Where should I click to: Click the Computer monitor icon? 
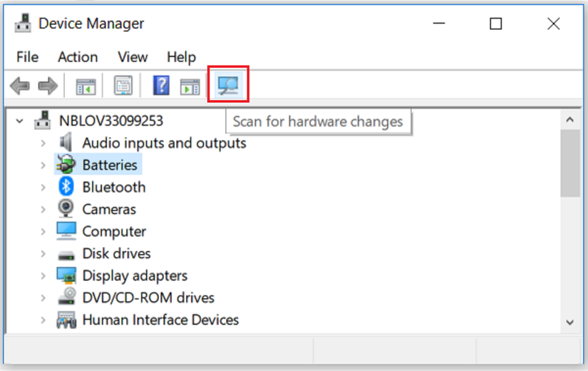click(66, 230)
